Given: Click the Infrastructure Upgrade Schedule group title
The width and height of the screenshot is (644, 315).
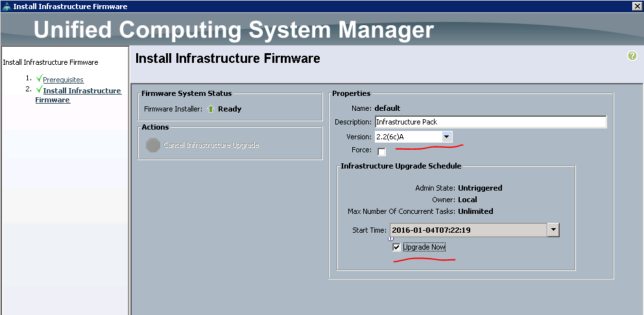Looking at the screenshot, I should point(401,166).
